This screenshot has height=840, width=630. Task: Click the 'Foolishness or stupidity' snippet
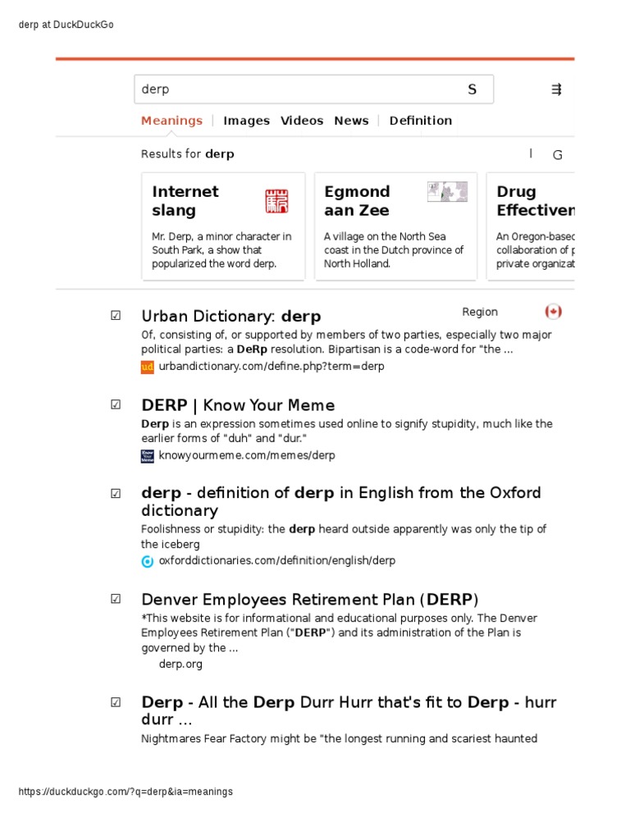[344, 536]
